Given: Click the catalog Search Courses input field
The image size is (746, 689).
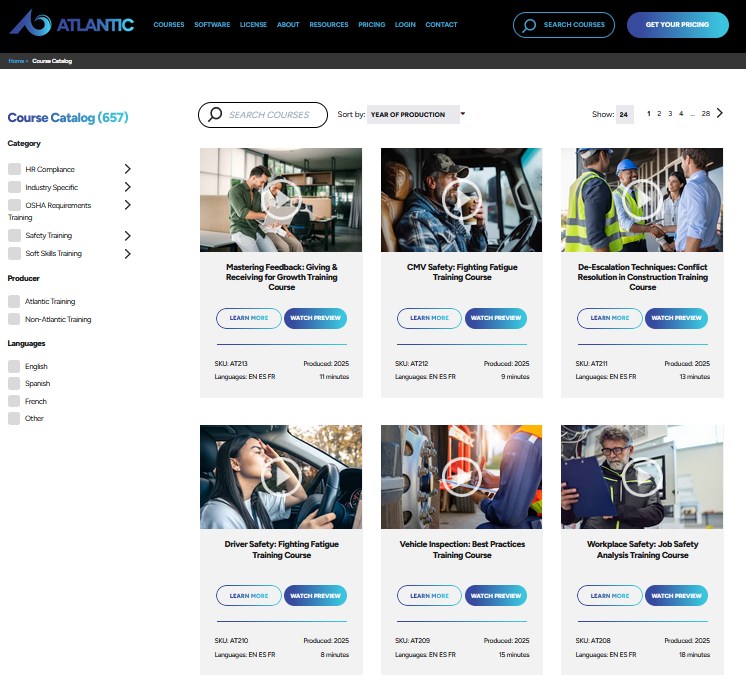Looking at the screenshot, I should [x=270, y=115].
